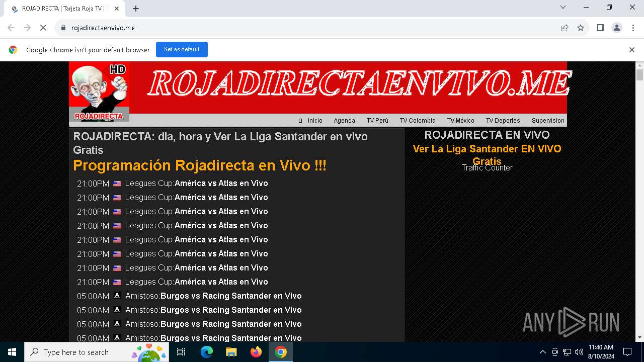
Task: Open network settings tray icon
Action: tap(567, 352)
